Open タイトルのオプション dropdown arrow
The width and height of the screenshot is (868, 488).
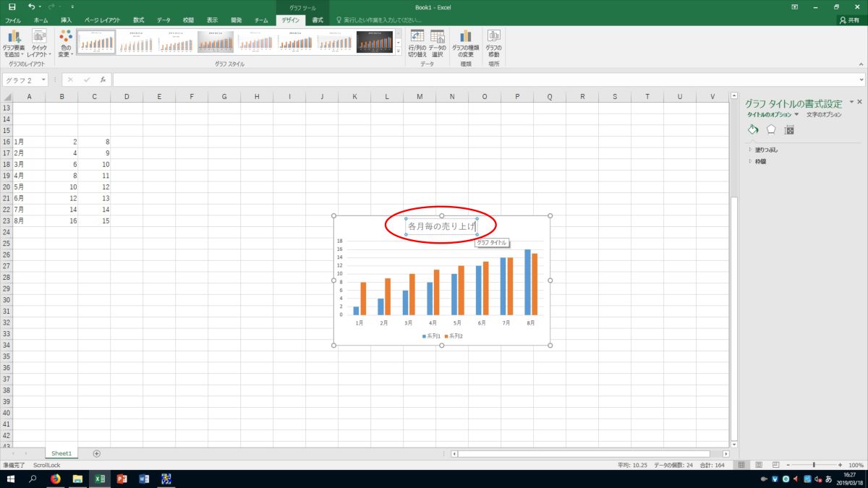click(x=796, y=114)
